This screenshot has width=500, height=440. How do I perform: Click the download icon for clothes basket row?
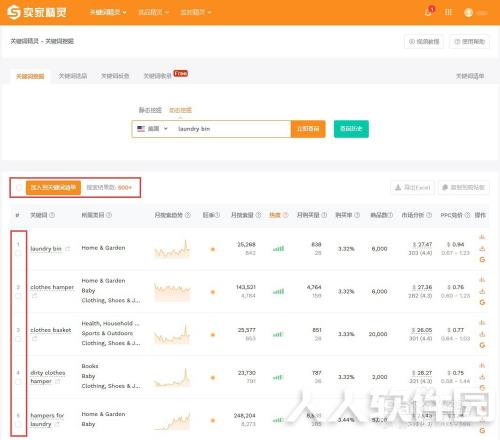click(x=482, y=334)
